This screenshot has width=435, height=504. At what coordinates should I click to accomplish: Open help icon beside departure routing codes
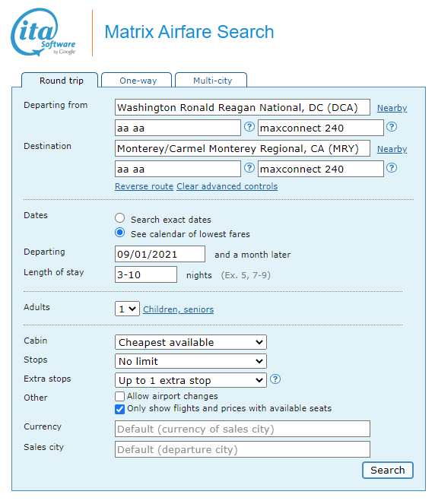click(249, 127)
